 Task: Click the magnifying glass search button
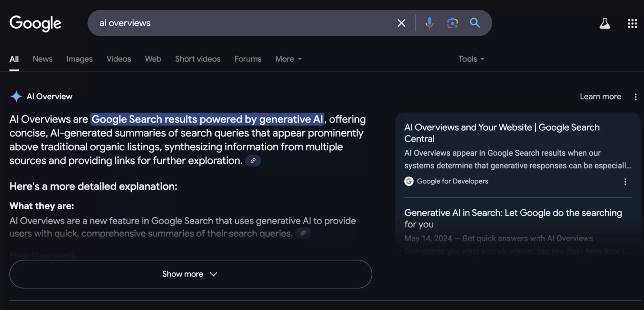click(475, 23)
